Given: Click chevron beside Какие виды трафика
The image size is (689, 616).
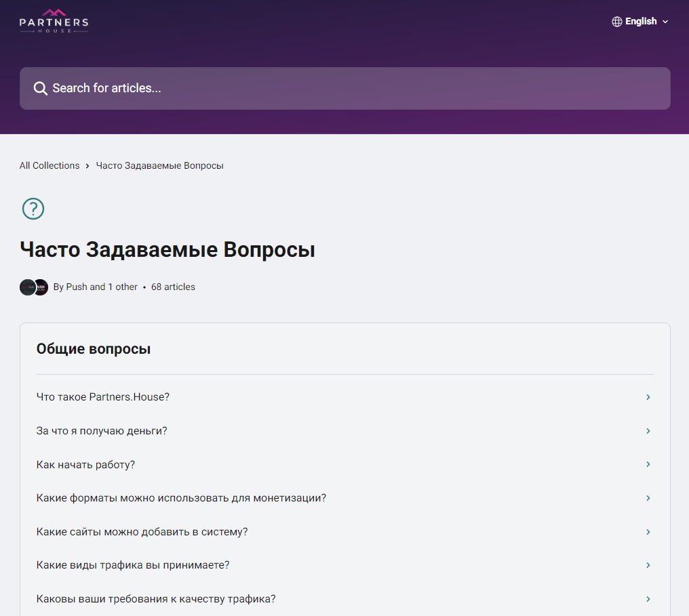Looking at the screenshot, I should pyautogui.click(x=648, y=565).
